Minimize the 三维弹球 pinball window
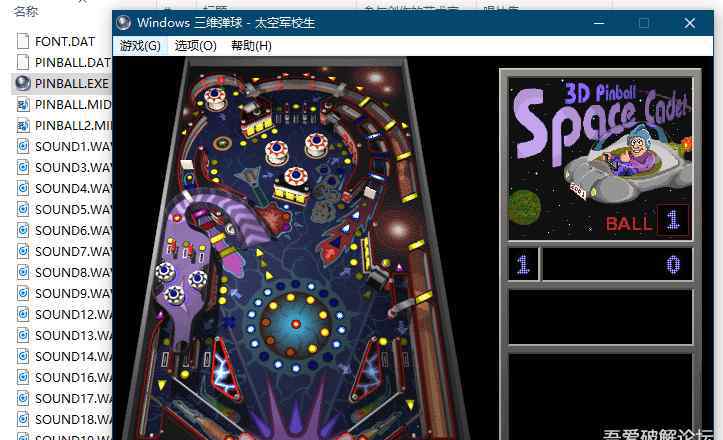Screen dimensions: 723x440 599,23
